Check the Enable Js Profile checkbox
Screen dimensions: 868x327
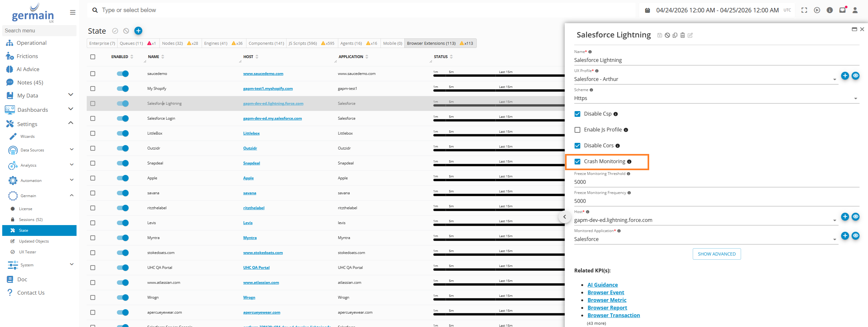(x=577, y=130)
